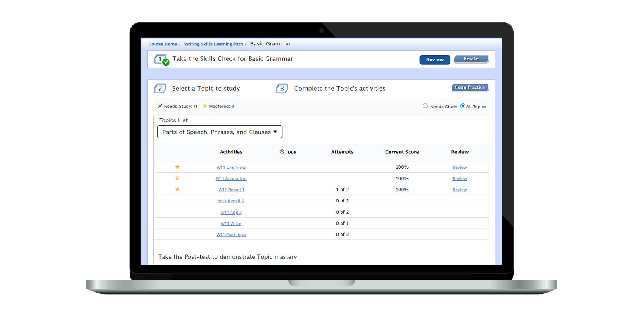Select the All Topics radio button
The image size is (644, 322).
pos(463,106)
